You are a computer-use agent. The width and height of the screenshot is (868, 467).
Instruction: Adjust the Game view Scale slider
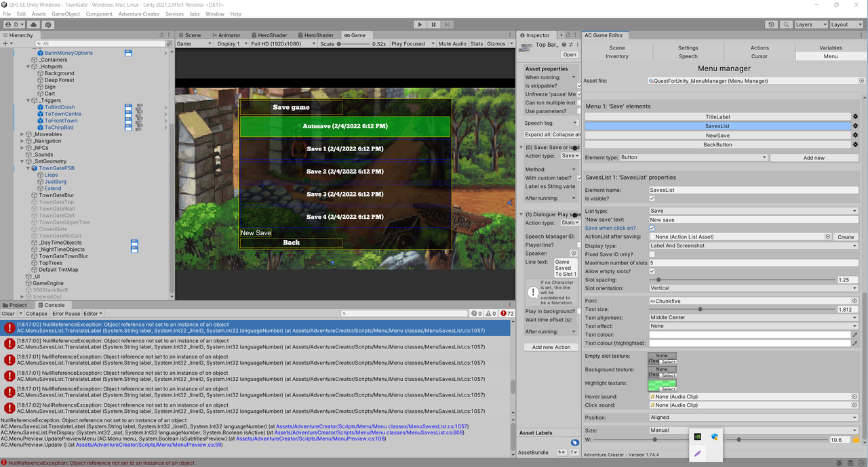(x=353, y=43)
